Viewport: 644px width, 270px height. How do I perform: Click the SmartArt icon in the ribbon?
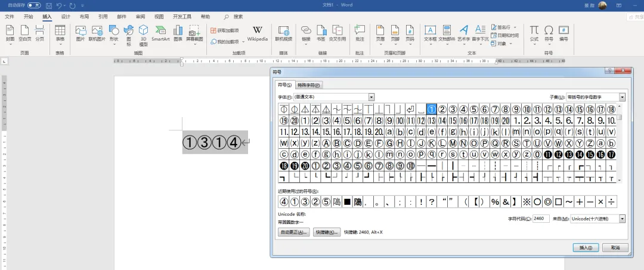tap(160, 31)
